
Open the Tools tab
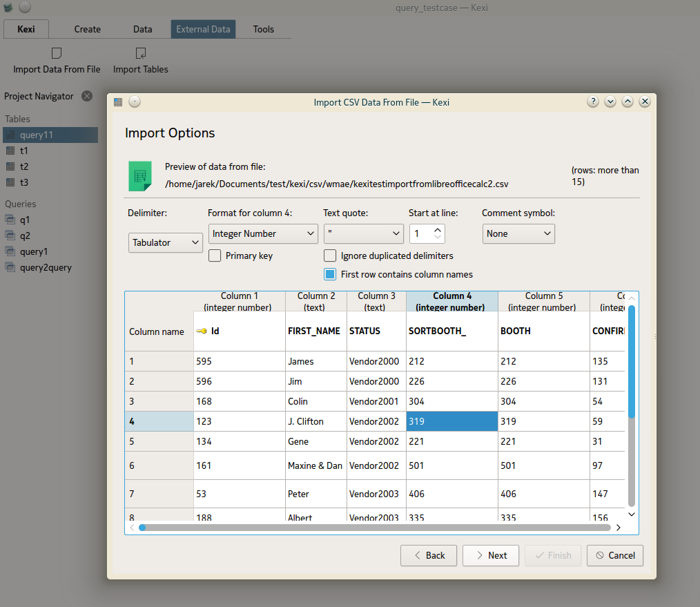pos(263,29)
